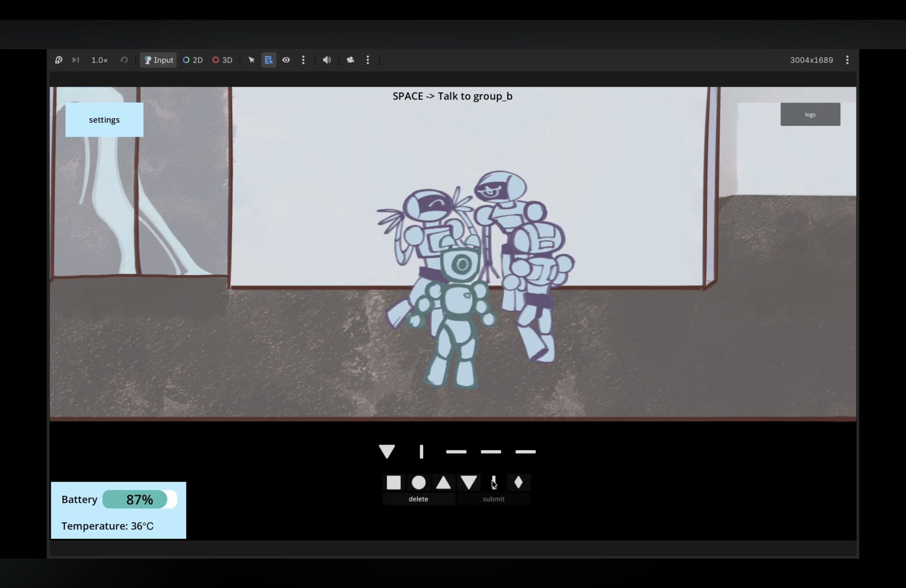Open the settings panel in game
Image resolution: width=906 pixels, height=588 pixels.
(104, 120)
